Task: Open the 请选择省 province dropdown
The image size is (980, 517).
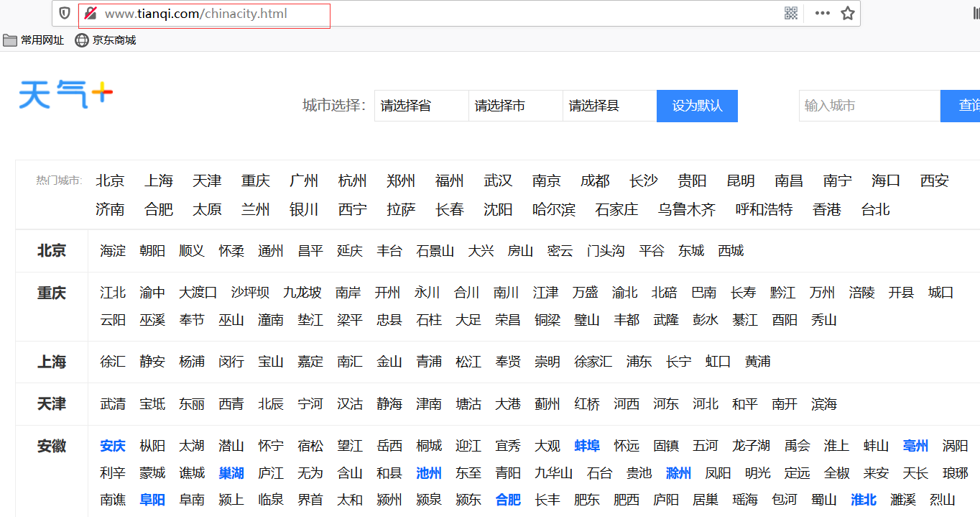Action: [x=421, y=106]
